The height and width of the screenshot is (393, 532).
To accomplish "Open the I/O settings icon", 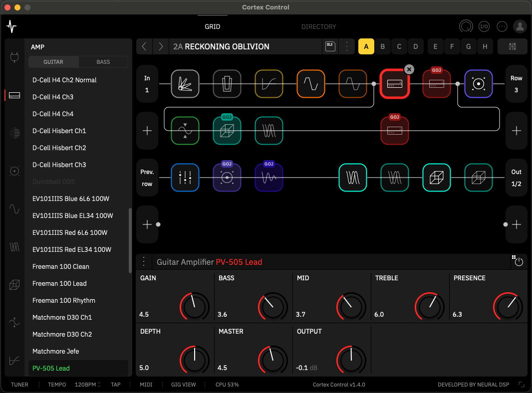I will point(484,26).
